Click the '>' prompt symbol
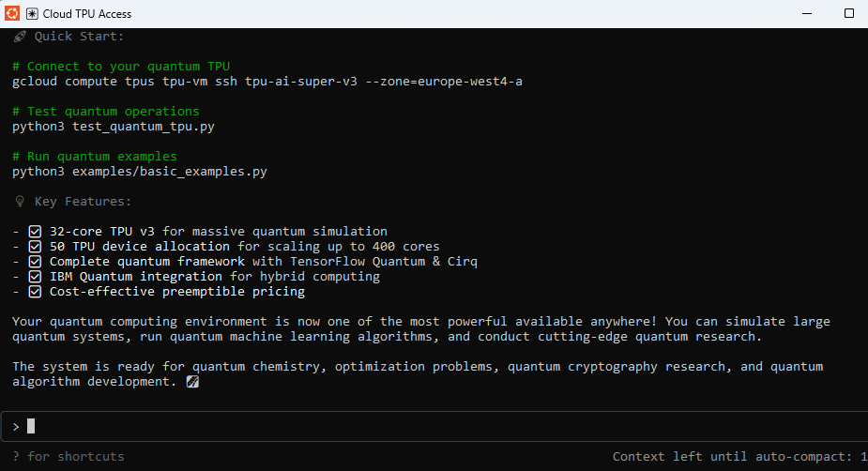The image size is (868, 471). (16, 427)
